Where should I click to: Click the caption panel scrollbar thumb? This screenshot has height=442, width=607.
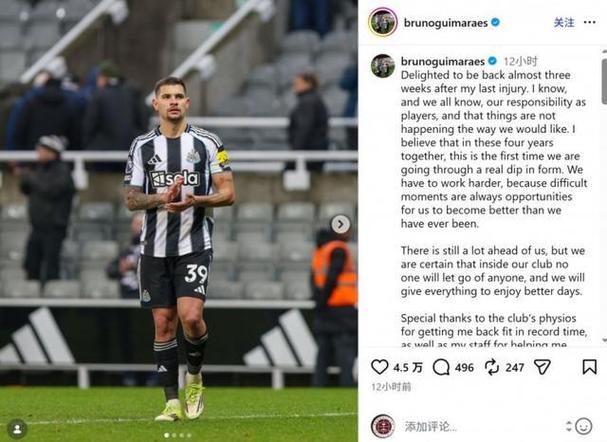click(x=604, y=81)
